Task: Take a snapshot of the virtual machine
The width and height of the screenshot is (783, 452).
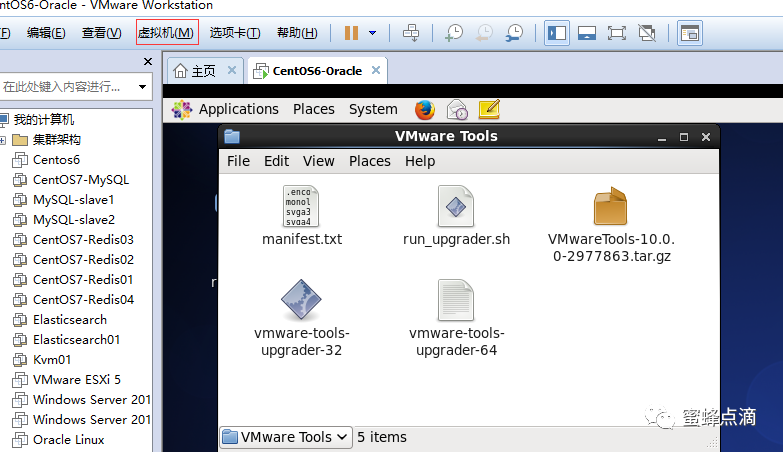Action: pos(453,33)
